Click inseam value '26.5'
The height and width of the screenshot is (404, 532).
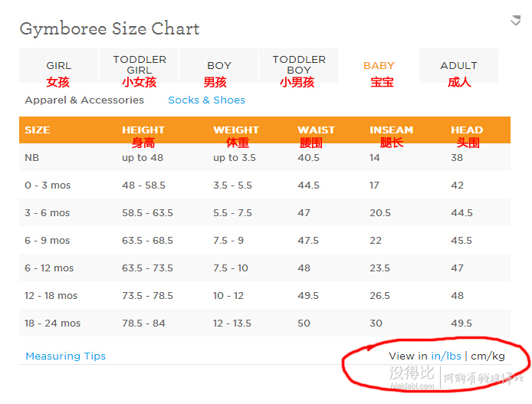379,295
